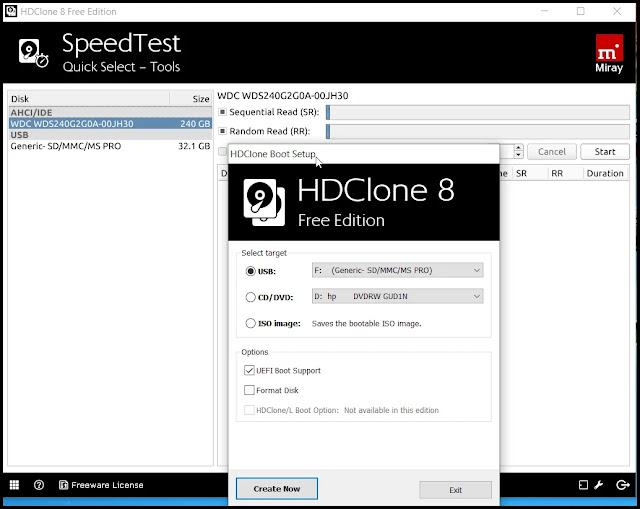Viewport: 640px width, 509px height.
Task: Click the HDClone 8 disk logo
Action: 264,202
